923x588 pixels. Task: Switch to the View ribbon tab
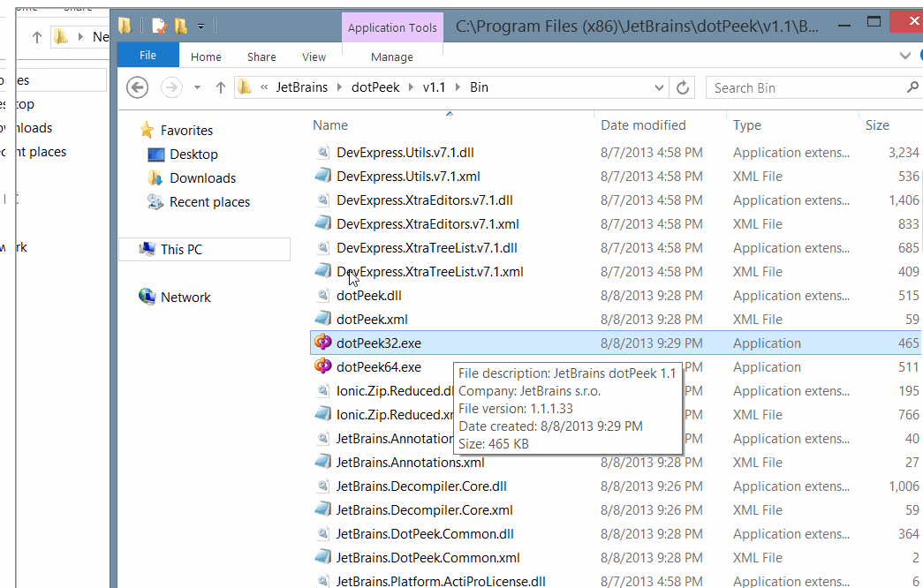pos(314,57)
